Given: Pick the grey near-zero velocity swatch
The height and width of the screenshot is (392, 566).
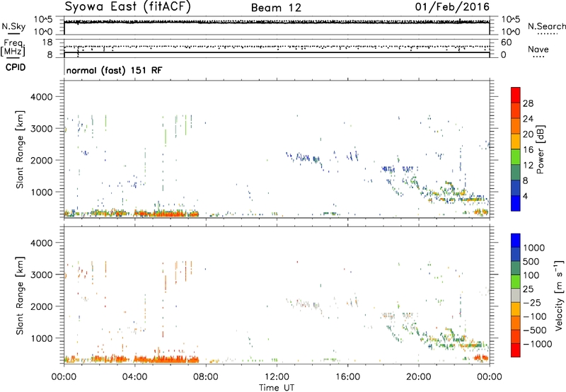Looking at the screenshot, I should coord(516,295).
